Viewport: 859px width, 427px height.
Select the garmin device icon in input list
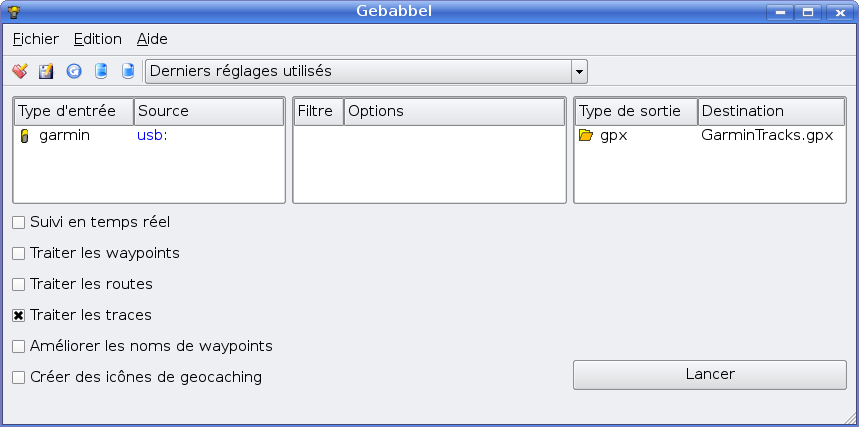click(24, 136)
